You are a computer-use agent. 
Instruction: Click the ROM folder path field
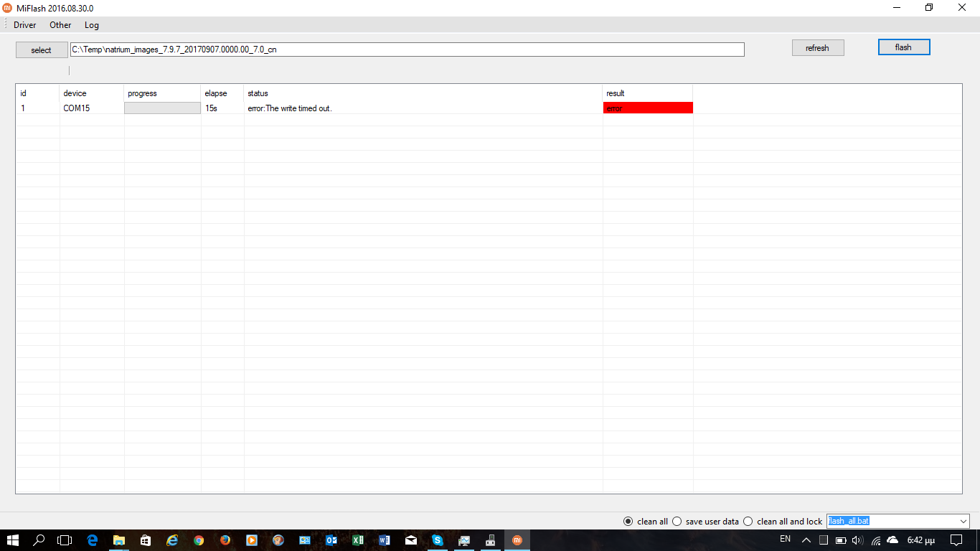click(x=407, y=50)
